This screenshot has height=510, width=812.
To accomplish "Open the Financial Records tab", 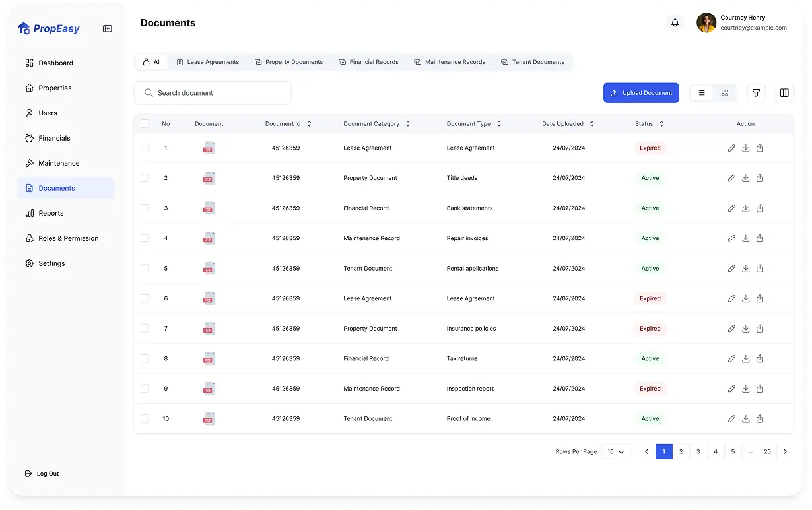I will click(368, 62).
